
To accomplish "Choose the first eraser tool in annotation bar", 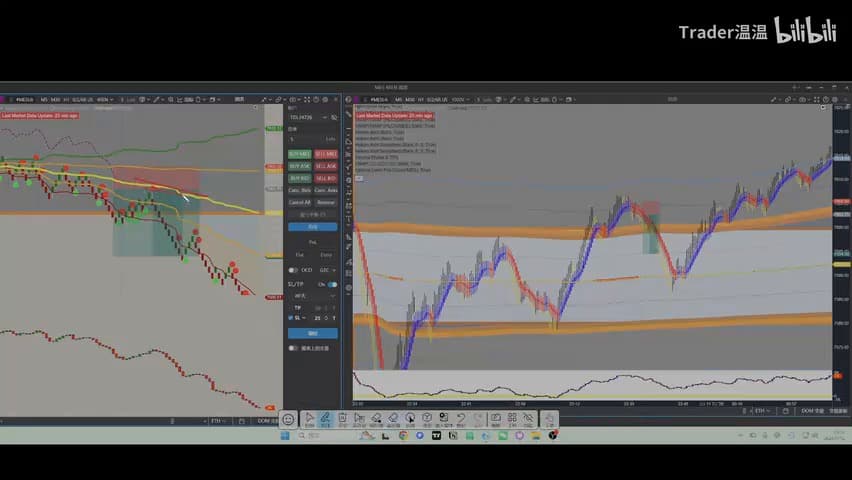I will point(376,419).
